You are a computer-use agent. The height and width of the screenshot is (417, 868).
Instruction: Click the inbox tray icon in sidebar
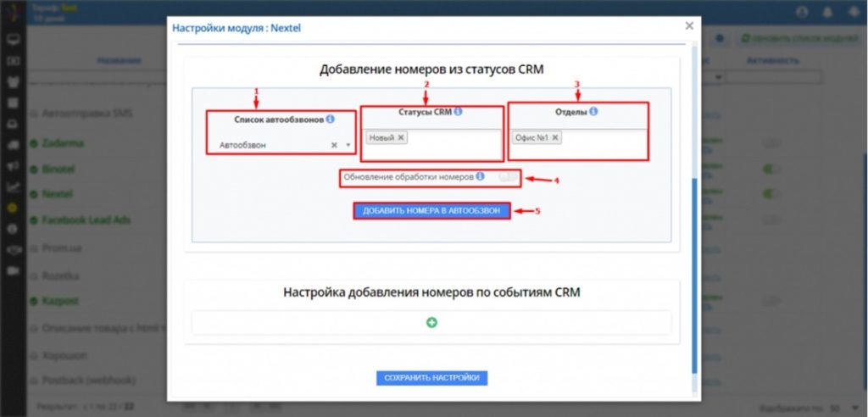pos(14,124)
